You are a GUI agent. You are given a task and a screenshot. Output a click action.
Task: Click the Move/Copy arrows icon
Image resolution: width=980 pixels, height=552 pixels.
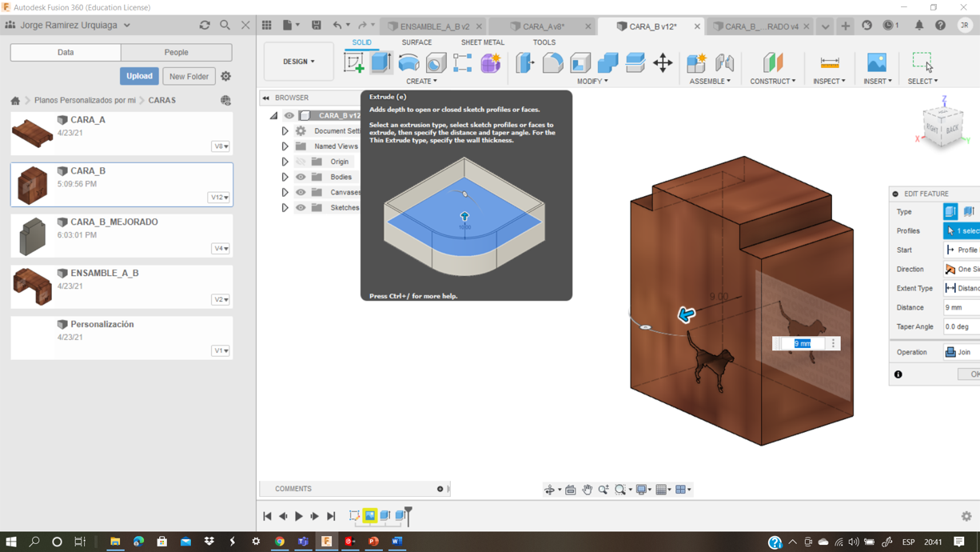663,62
